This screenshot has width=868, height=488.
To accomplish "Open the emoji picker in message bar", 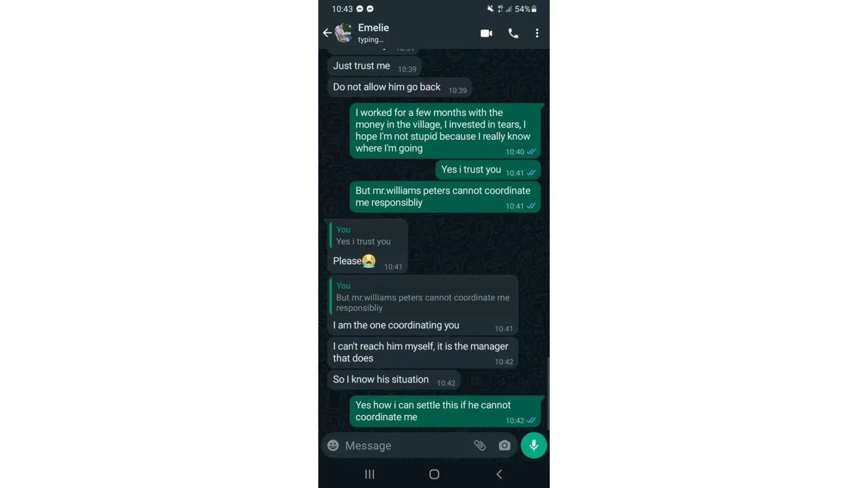I will click(333, 445).
